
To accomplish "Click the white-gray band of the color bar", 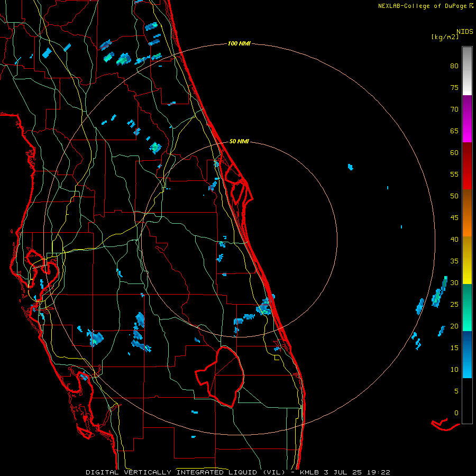I will click(x=467, y=71).
